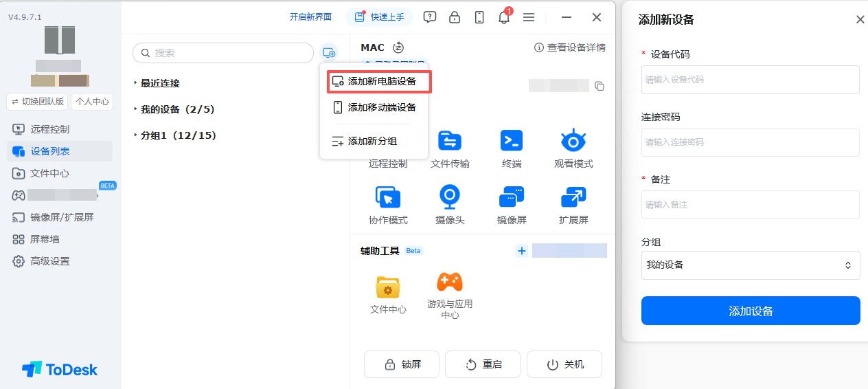Screen dimensions: 868x389
Task: Click the notification bell icon
Action: [504, 17]
